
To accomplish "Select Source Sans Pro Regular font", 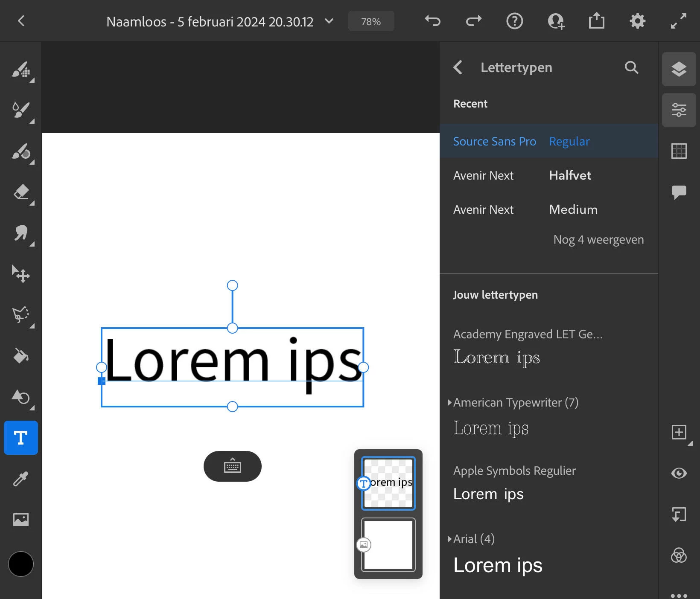I will click(549, 141).
